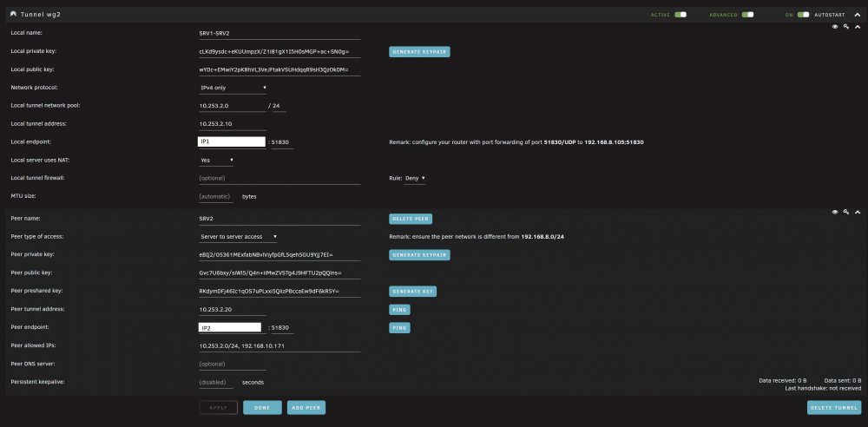Click the Local tunnel address field 10.253.2.10
The height and width of the screenshot is (427, 868).
[x=233, y=124]
